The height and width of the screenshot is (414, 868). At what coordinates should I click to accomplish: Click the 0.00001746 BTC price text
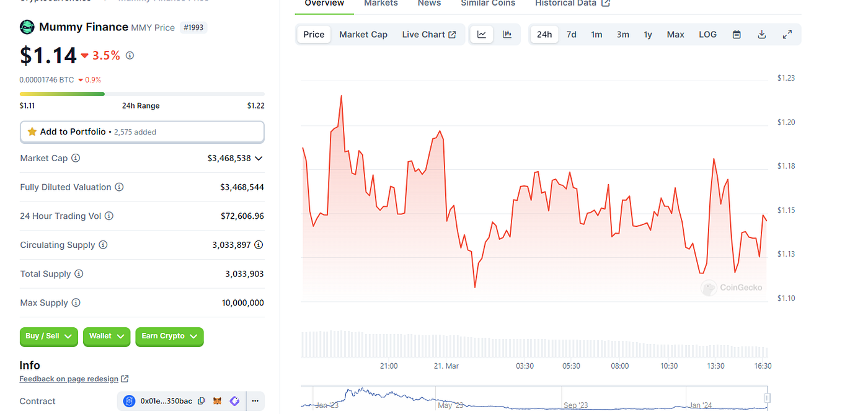(47, 80)
